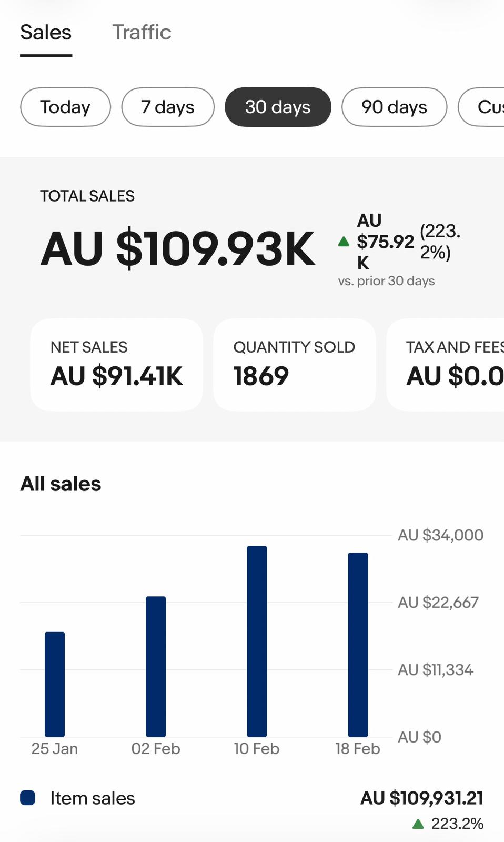Click the green increase triangle beside total sales

[344, 242]
